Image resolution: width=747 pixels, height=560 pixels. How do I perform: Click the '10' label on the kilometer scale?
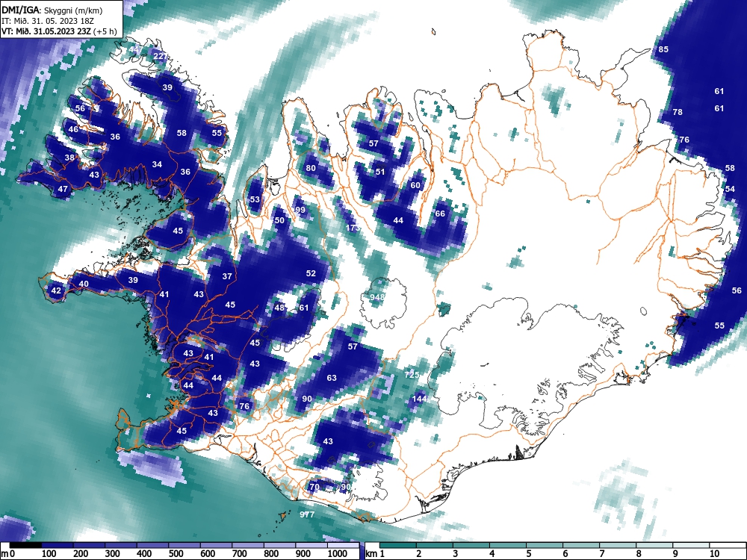click(715, 553)
